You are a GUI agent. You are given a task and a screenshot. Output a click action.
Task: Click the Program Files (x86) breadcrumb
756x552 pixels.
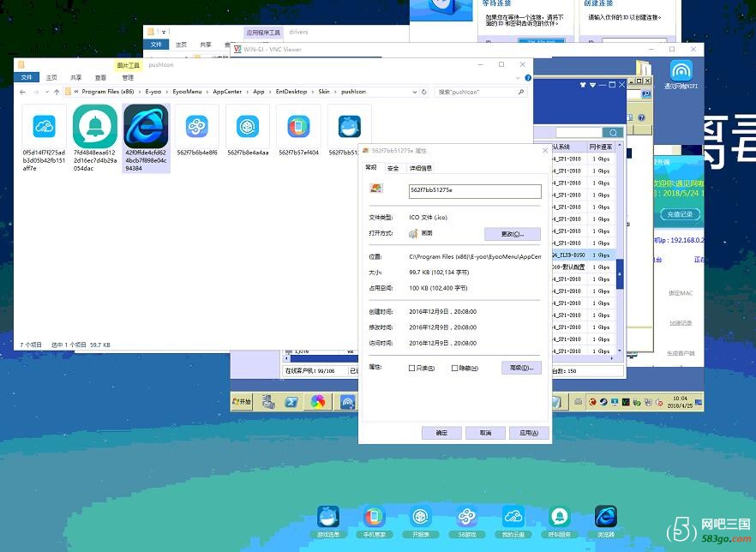108,92
